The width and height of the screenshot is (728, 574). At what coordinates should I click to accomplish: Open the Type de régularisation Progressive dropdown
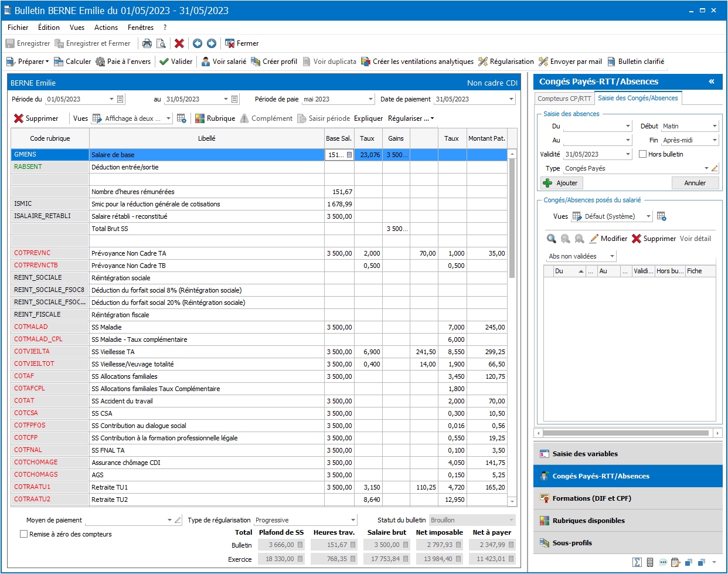click(353, 520)
